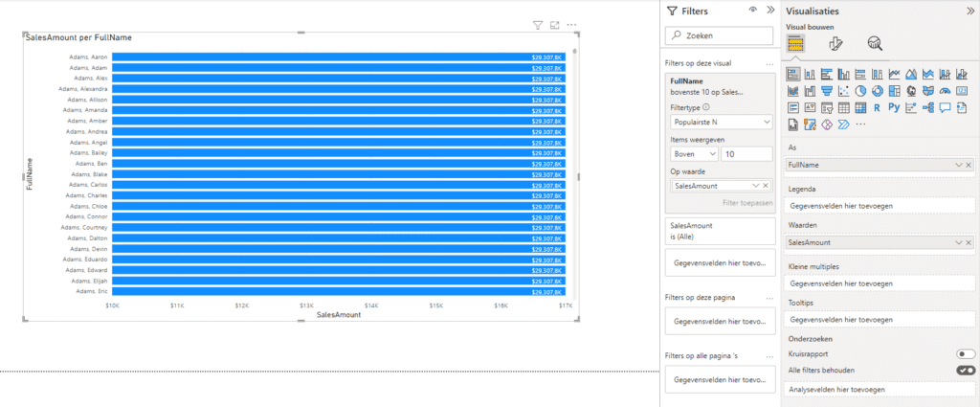Switch to the Visual bouwen fields tab

click(795, 43)
